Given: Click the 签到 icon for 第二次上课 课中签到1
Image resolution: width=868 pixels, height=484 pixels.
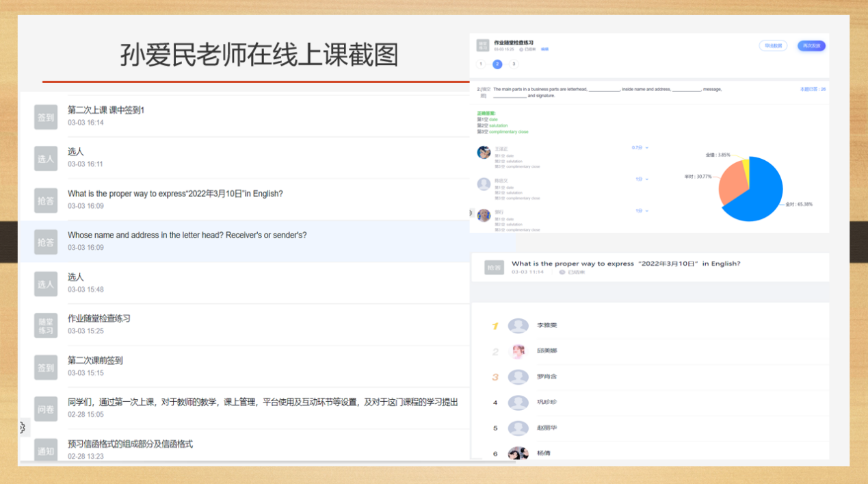Looking at the screenshot, I should [46, 117].
